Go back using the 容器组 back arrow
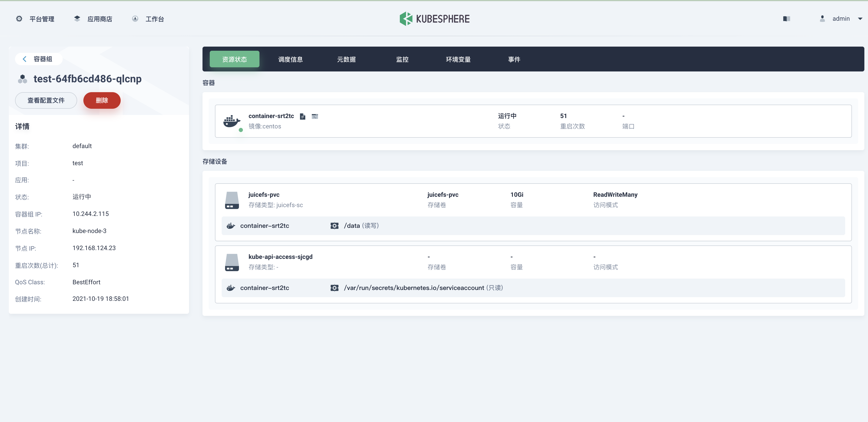Viewport: 868px width, 422px height. click(25, 59)
